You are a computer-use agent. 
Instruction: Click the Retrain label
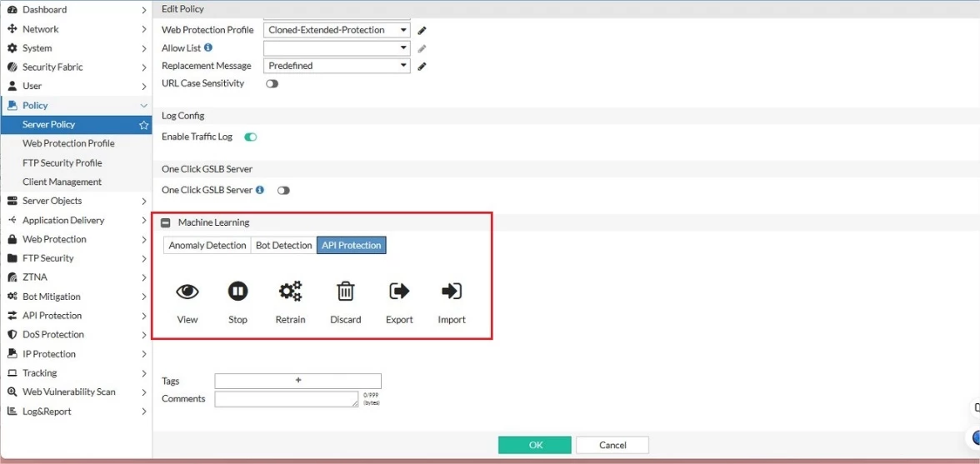[290, 320]
